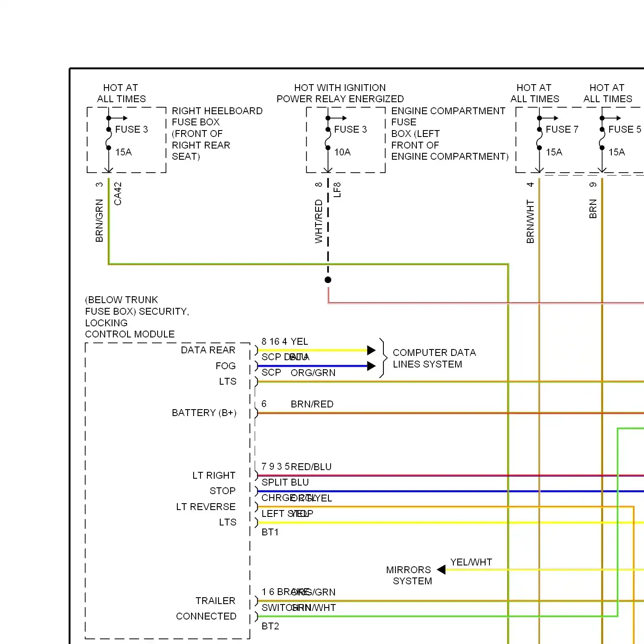Click COMPUTER DATA LINES SYSTEM label
This screenshot has height=644, width=644.
pos(434,358)
